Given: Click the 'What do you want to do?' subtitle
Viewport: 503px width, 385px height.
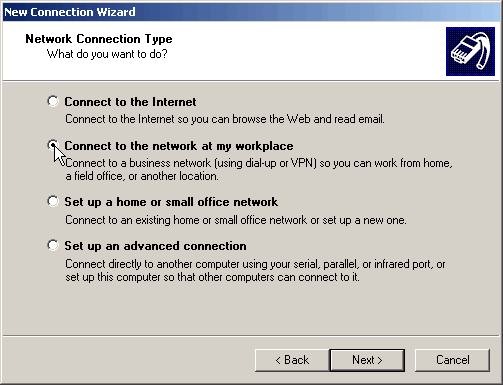Looking at the screenshot, I should 107,54.
